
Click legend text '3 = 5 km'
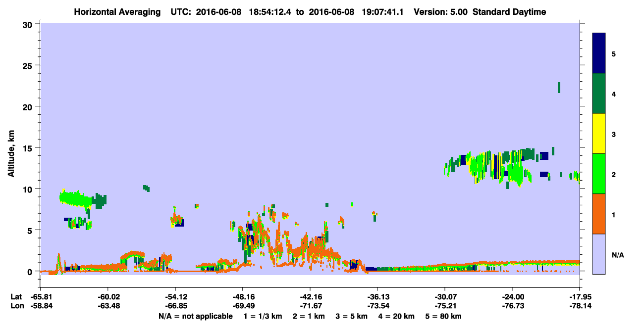pyautogui.click(x=353, y=316)
